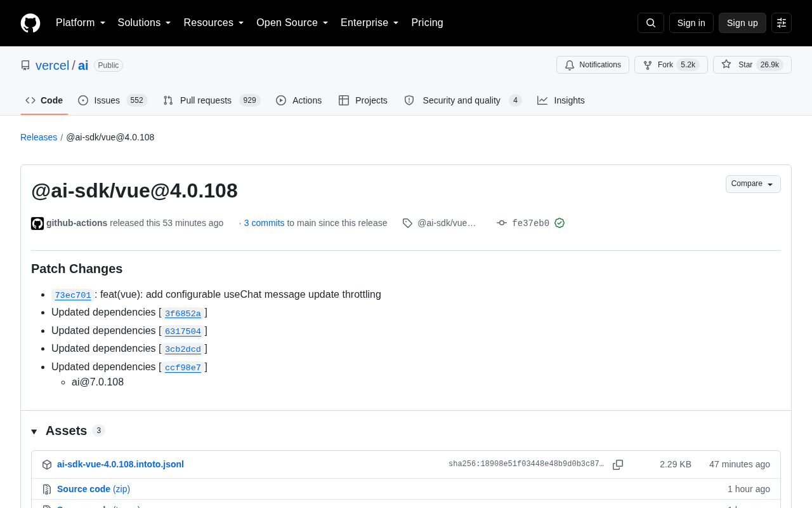
Task: Click the zip file icon for Source code
Action: [x=47, y=489]
